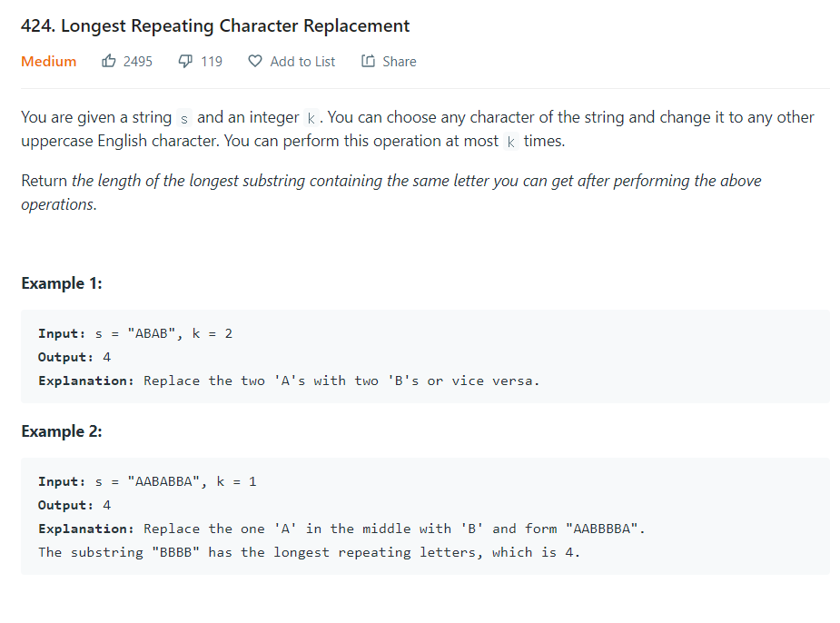The width and height of the screenshot is (840, 623).
Task: Open the problem title link
Action: [x=215, y=25]
